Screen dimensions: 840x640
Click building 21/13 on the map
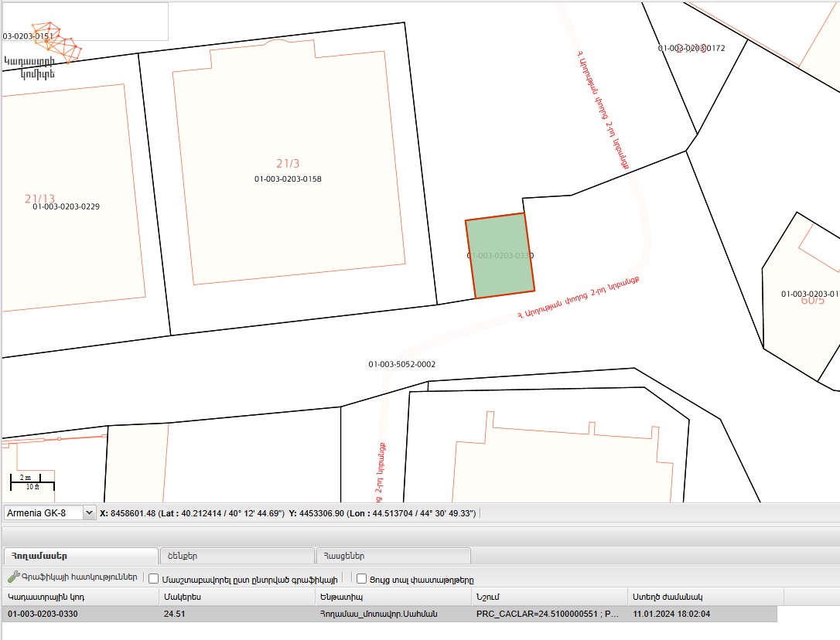(x=40, y=199)
